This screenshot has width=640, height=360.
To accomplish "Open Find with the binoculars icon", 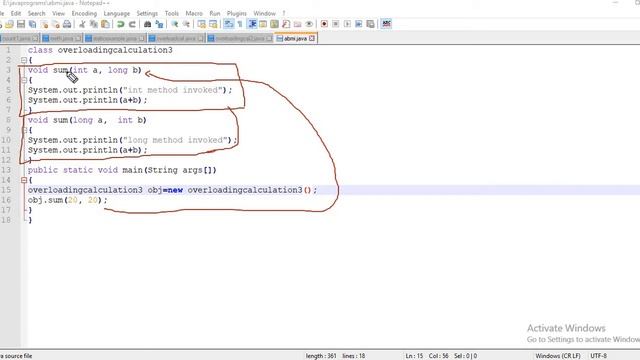I will [147, 24].
